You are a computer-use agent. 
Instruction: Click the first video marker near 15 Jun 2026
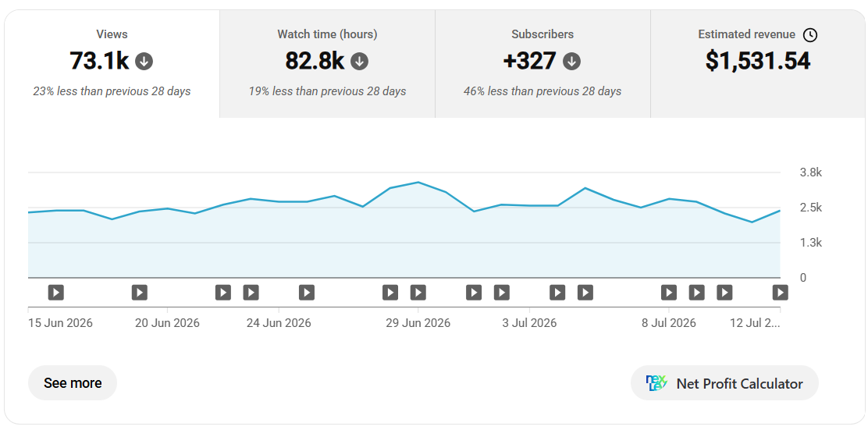(56, 292)
